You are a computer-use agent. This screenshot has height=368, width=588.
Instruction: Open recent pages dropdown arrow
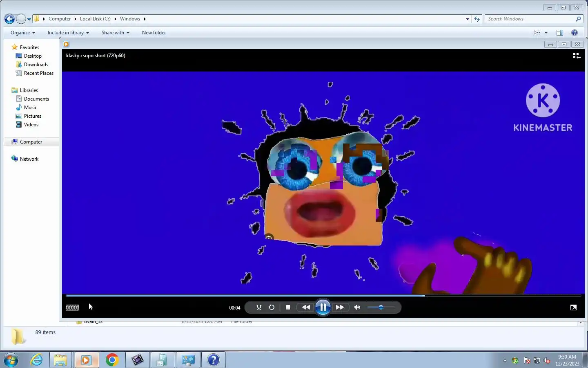tap(29, 19)
